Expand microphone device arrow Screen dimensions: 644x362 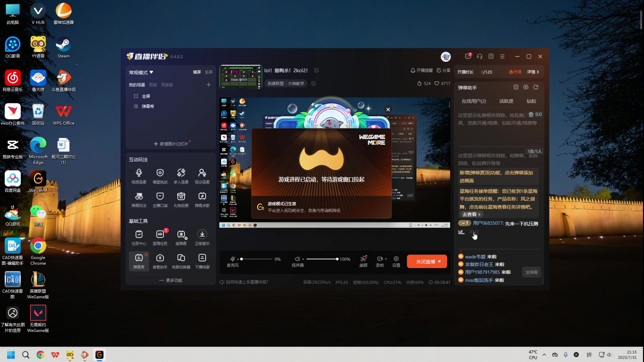238,259
